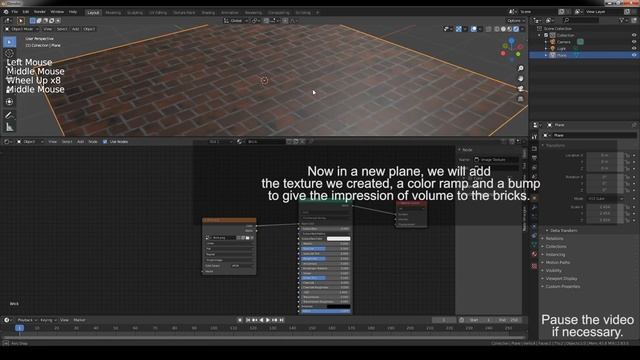
Task: Toggle camera view icon
Action: coord(520,89)
